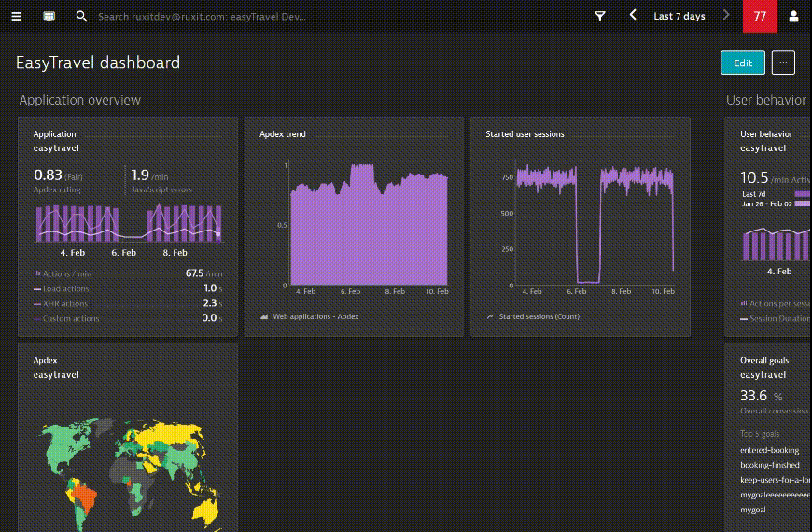
Task: Toggle XHR actions series in Application tile
Action: click(65, 303)
